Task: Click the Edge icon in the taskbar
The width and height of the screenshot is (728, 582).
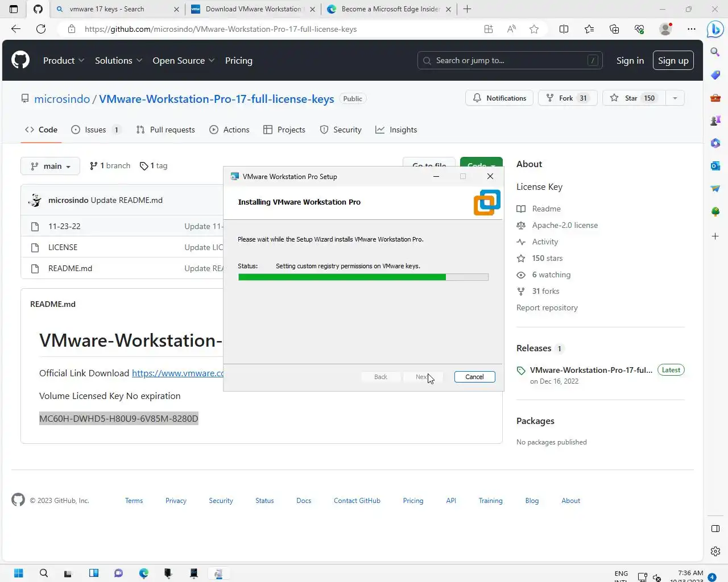Action: click(144, 573)
